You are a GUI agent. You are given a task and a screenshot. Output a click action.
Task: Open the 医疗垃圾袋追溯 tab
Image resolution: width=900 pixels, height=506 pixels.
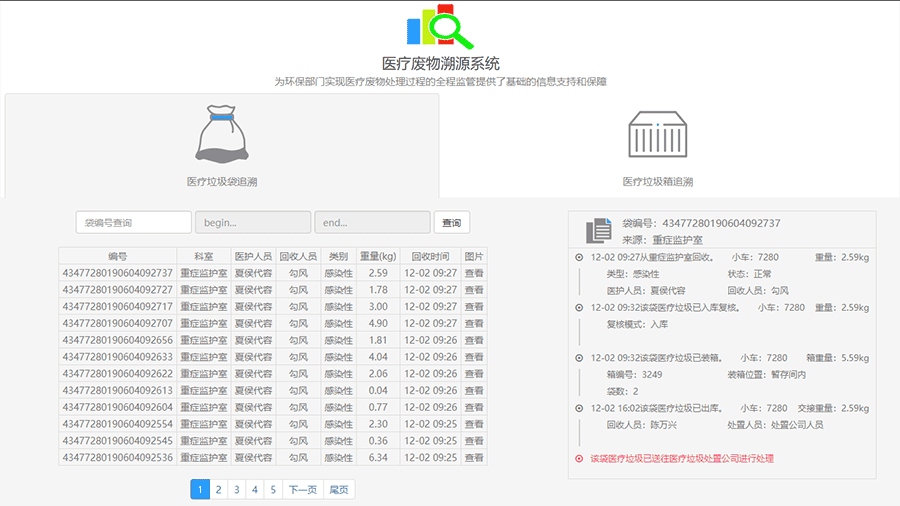(222, 182)
